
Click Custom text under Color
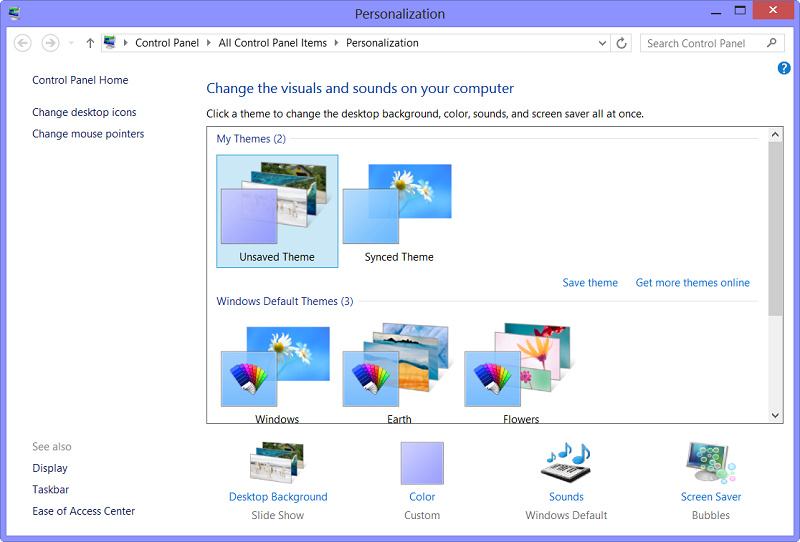tap(422, 515)
